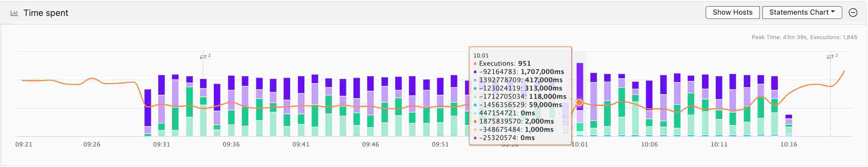
Task: Click the 09:36 time axis label
Action: tap(231, 144)
